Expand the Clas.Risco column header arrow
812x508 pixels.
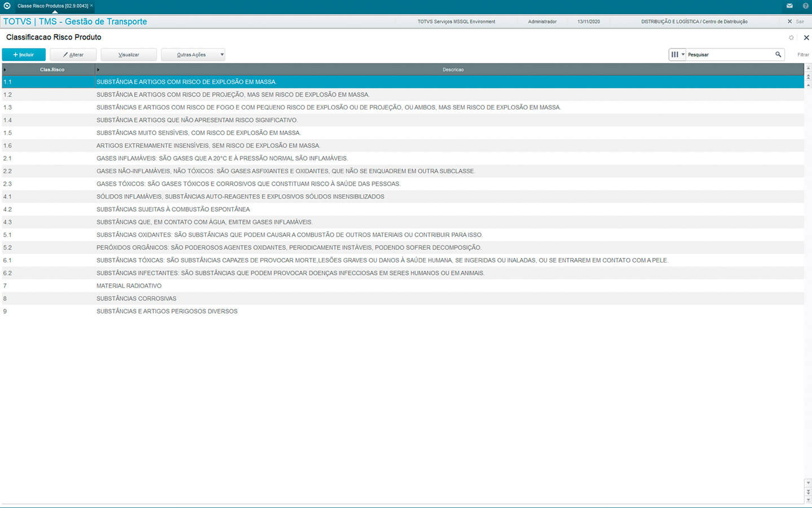click(x=5, y=69)
